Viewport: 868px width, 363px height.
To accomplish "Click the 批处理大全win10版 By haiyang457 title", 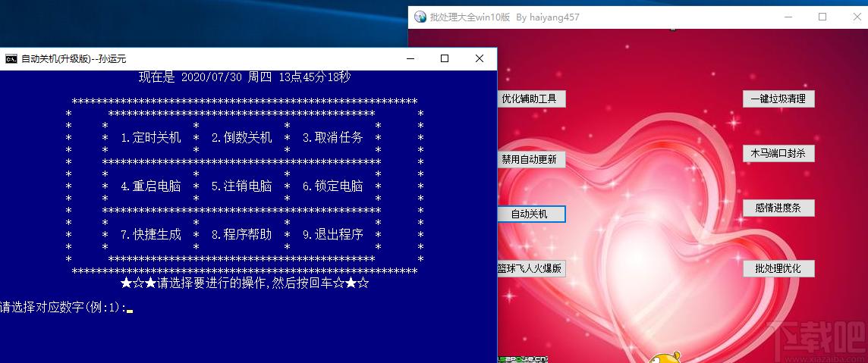I will [505, 17].
